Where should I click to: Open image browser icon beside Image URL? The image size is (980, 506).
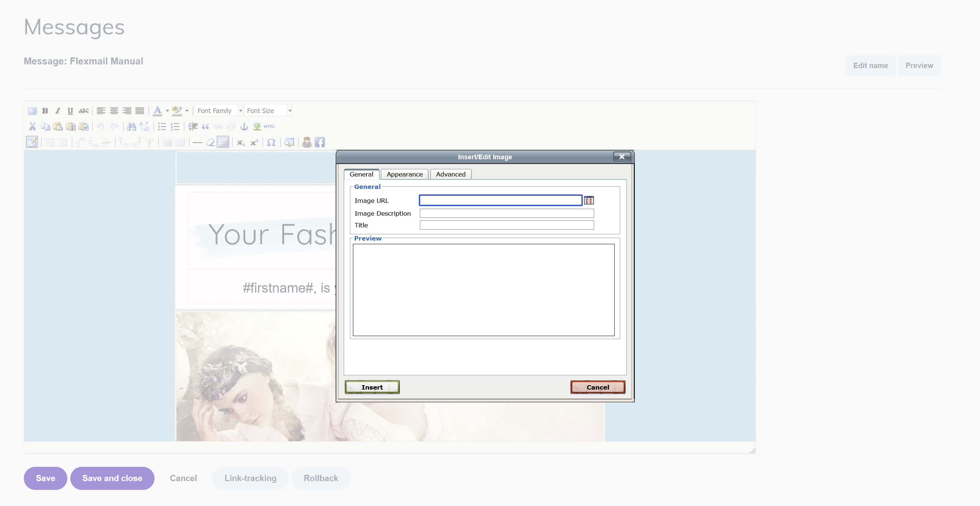[x=589, y=201]
